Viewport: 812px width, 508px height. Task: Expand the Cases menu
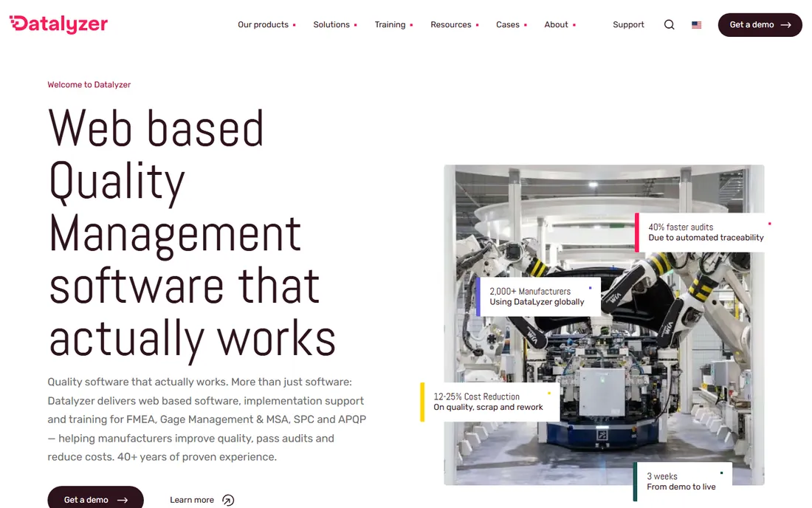pyautogui.click(x=511, y=25)
